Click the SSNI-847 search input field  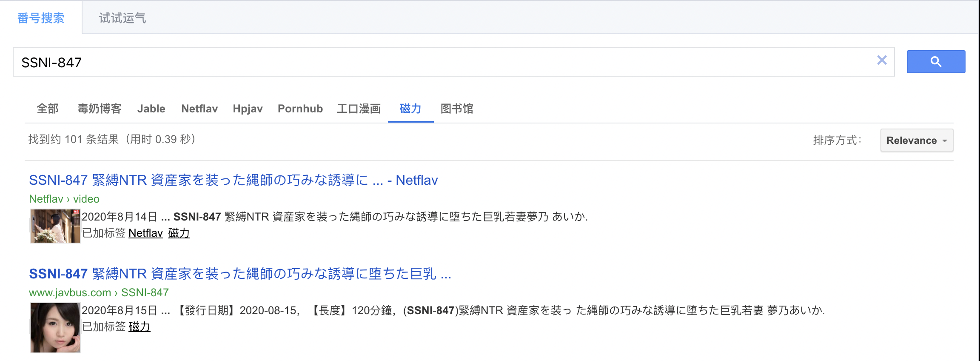[x=453, y=62]
